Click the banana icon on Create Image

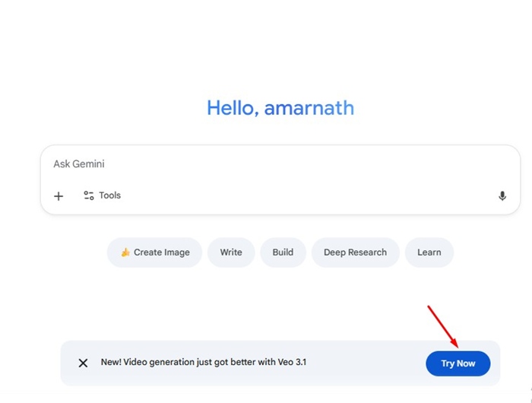125,252
